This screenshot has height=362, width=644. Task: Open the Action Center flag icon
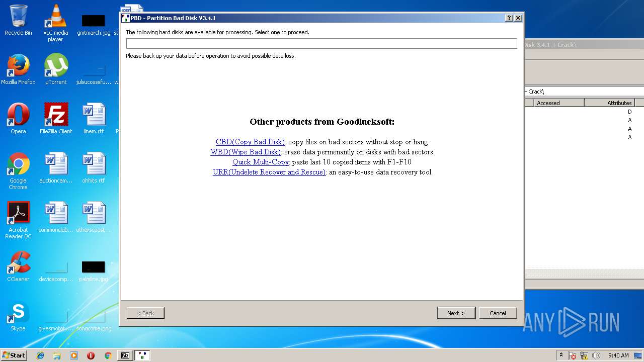(x=572, y=355)
